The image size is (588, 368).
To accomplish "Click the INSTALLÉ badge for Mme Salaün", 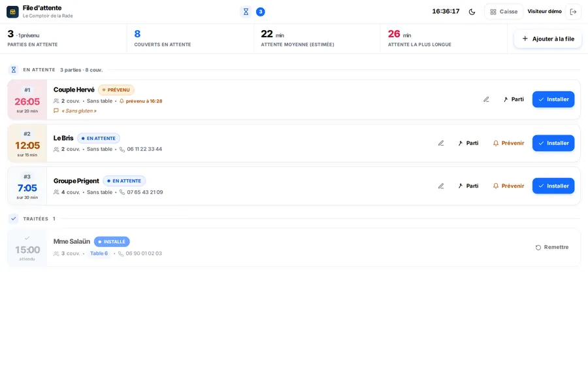I will click(112, 242).
